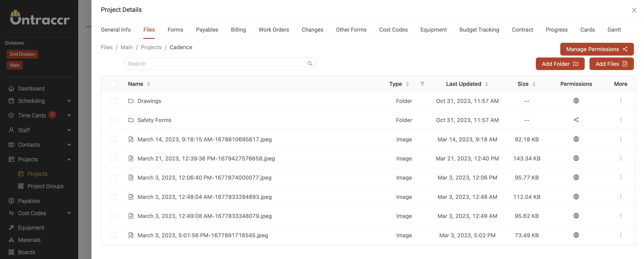Switch to the Forms tab

(x=175, y=30)
